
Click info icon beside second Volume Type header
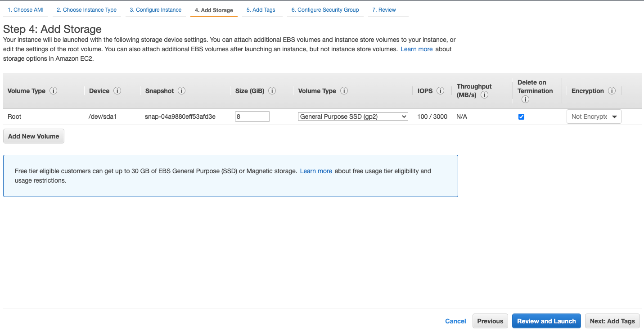(x=344, y=91)
